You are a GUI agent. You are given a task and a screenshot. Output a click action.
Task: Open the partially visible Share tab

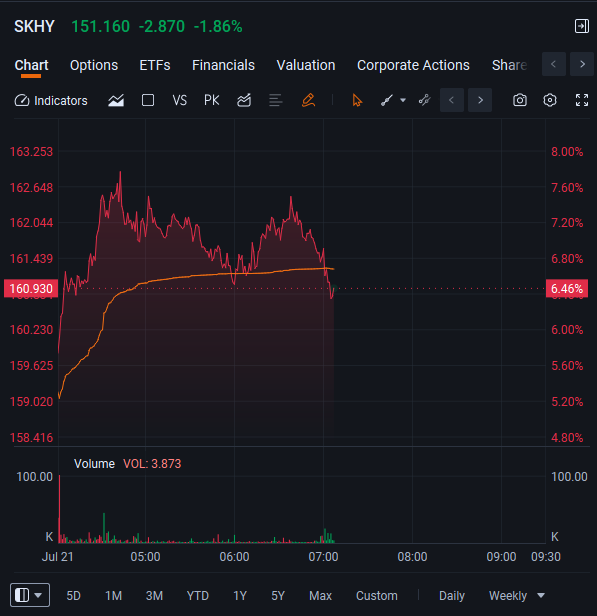(509, 65)
